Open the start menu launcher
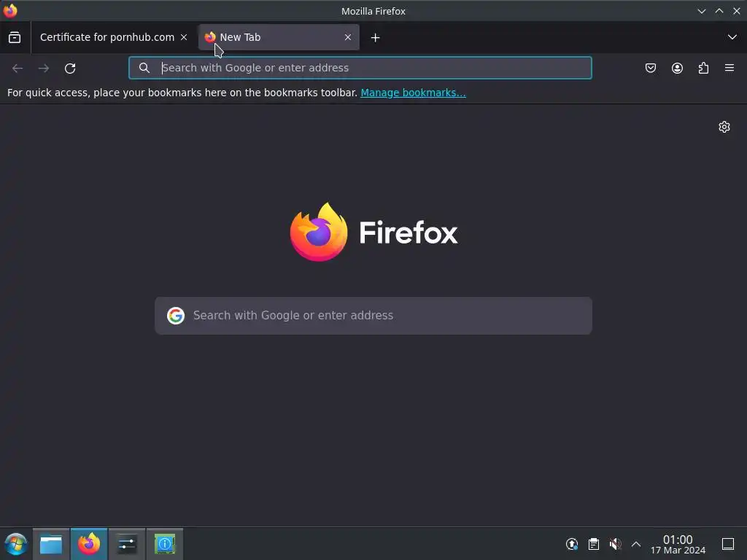747x560 pixels. click(x=16, y=544)
